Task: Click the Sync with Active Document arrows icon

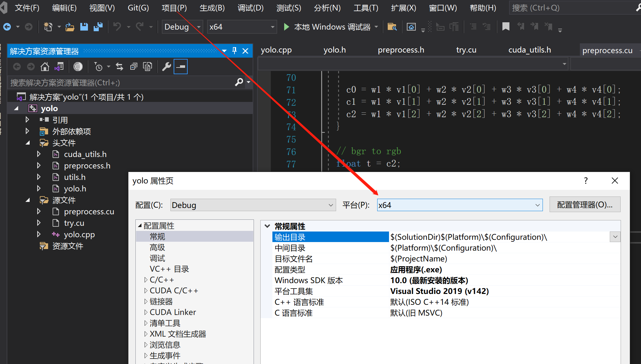Action: pos(119,67)
